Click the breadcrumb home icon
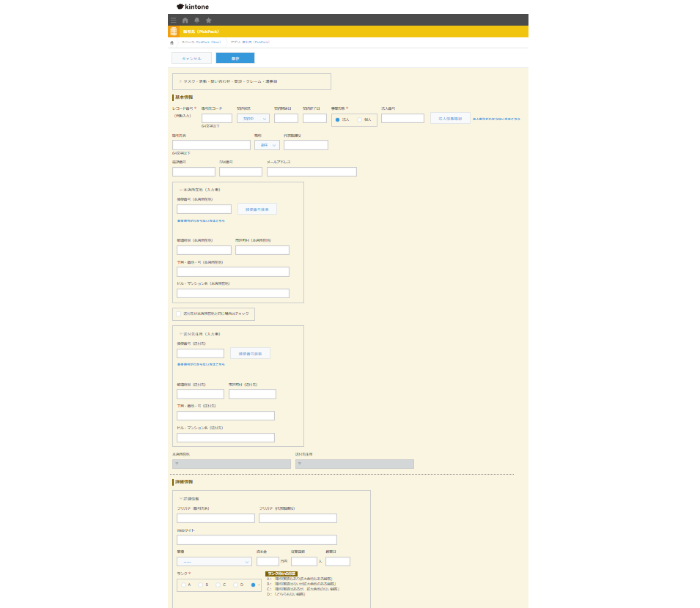The height and width of the screenshot is (608, 700). point(172,42)
